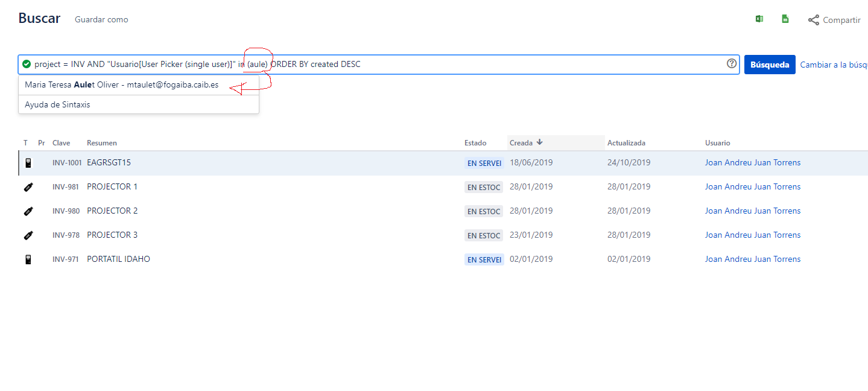Export results with the Excel icon
Viewport: 868px width, 391px height.
[x=759, y=19]
